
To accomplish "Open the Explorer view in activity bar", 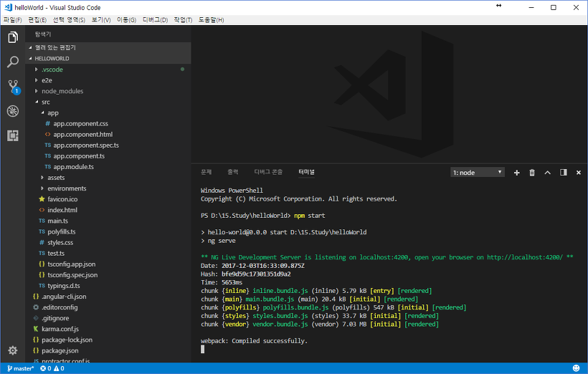I will pyautogui.click(x=13, y=37).
